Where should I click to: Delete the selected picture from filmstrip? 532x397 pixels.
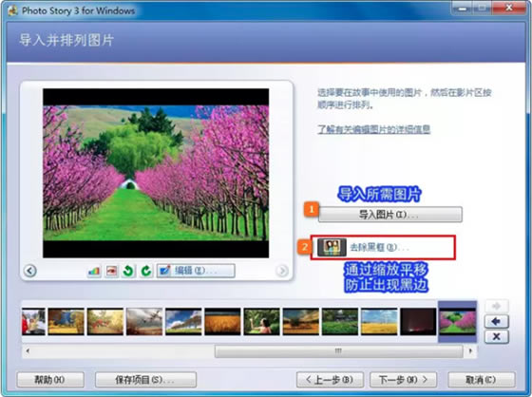click(496, 336)
